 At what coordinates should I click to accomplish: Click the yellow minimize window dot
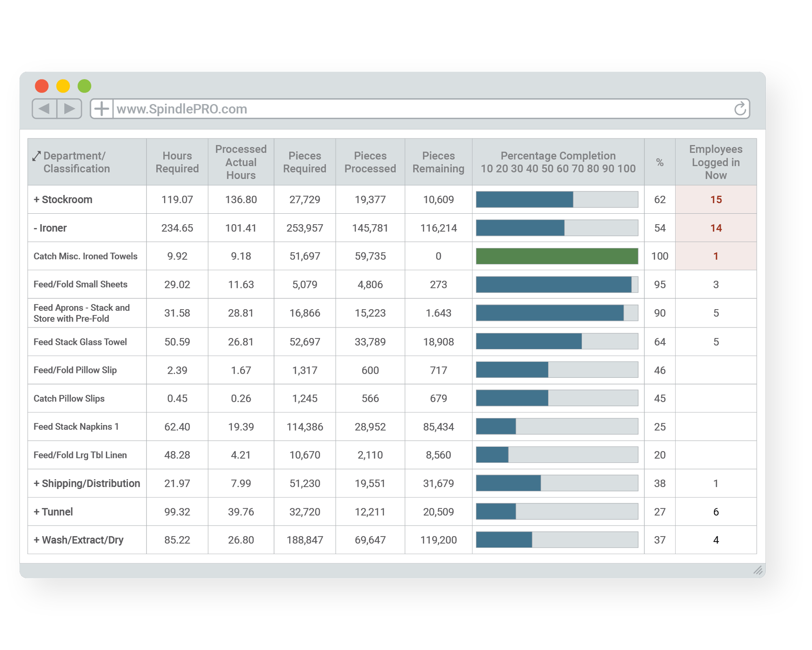(63, 86)
